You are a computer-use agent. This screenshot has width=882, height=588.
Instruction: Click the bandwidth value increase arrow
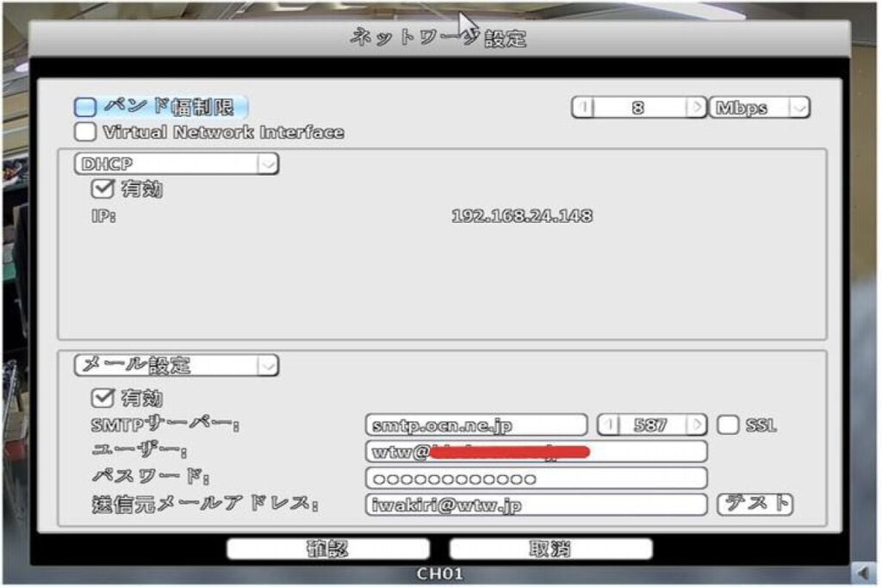click(694, 108)
